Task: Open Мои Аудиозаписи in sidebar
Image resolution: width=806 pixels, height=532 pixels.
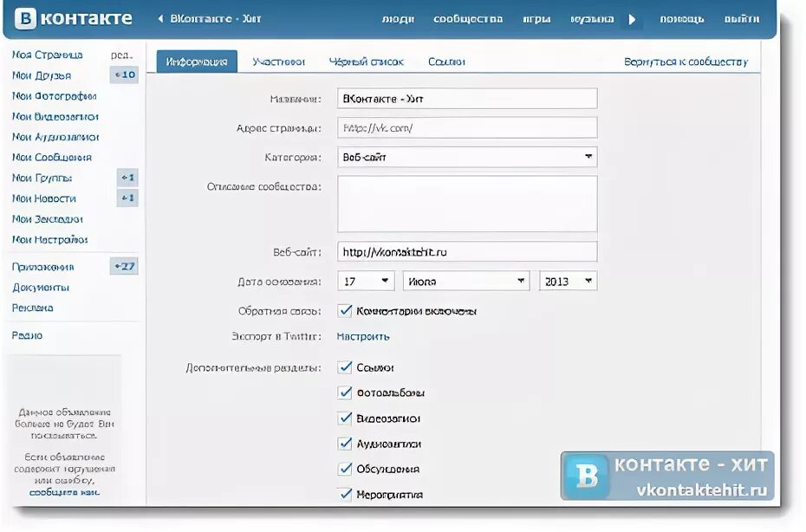Action: 55,137
